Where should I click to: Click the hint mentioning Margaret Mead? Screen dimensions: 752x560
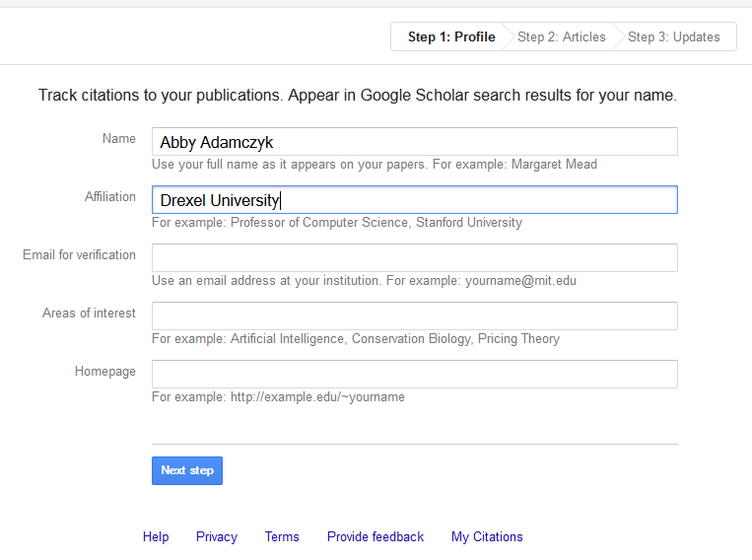pos(375,164)
